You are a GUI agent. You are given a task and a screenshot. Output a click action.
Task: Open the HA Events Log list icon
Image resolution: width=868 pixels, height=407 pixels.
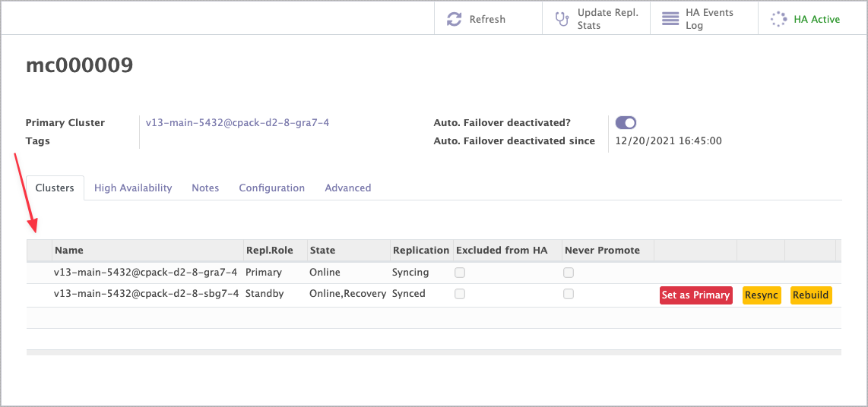[670, 19]
